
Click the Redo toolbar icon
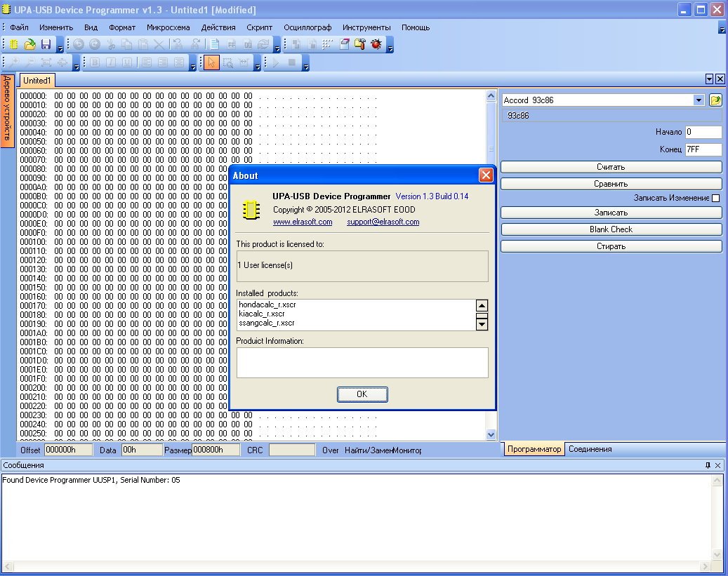(95, 45)
